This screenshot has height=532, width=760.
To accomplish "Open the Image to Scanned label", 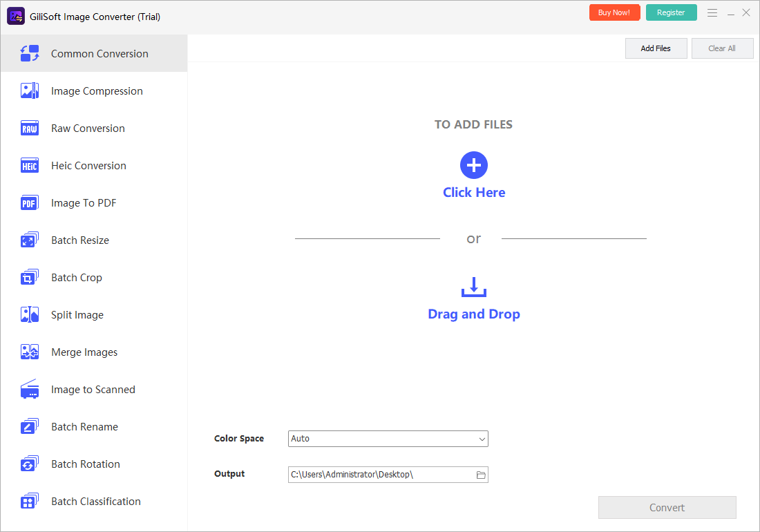I will tap(93, 390).
